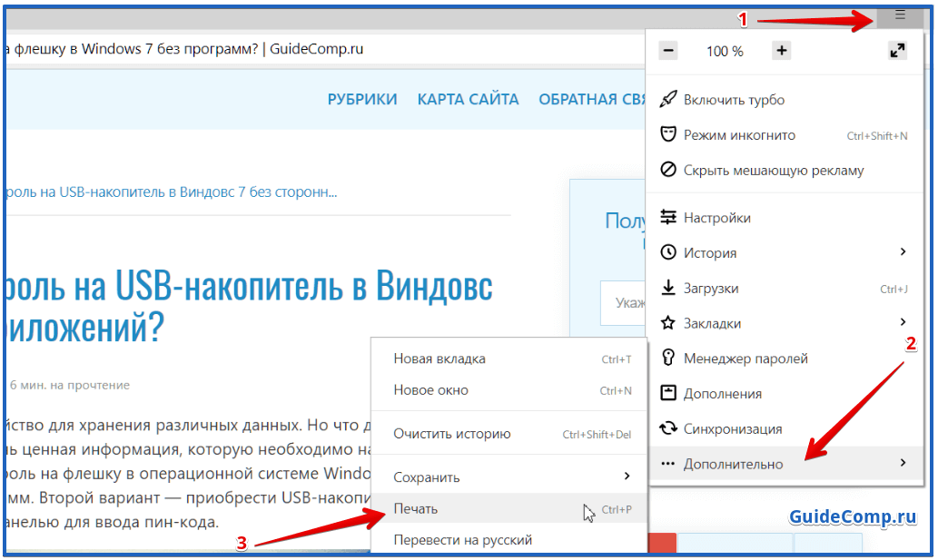Click the article headline about USB-накопитель

click(250, 306)
